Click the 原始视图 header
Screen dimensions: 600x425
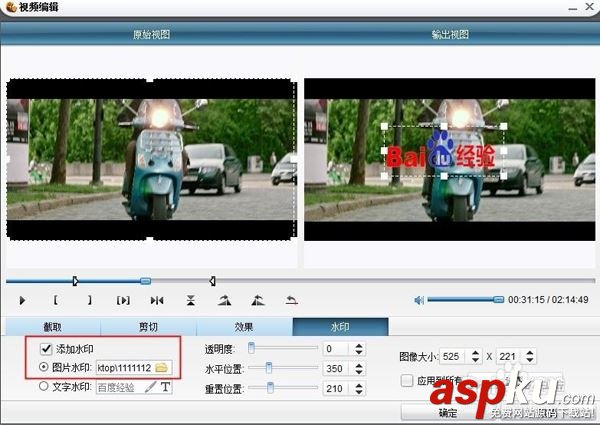coord(152,35)
